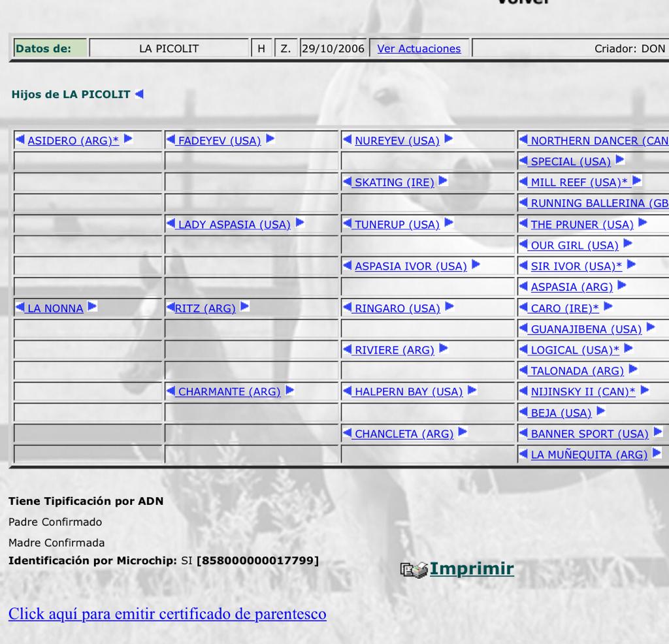Click the printer icon beside Imprimir

[414, 570]
